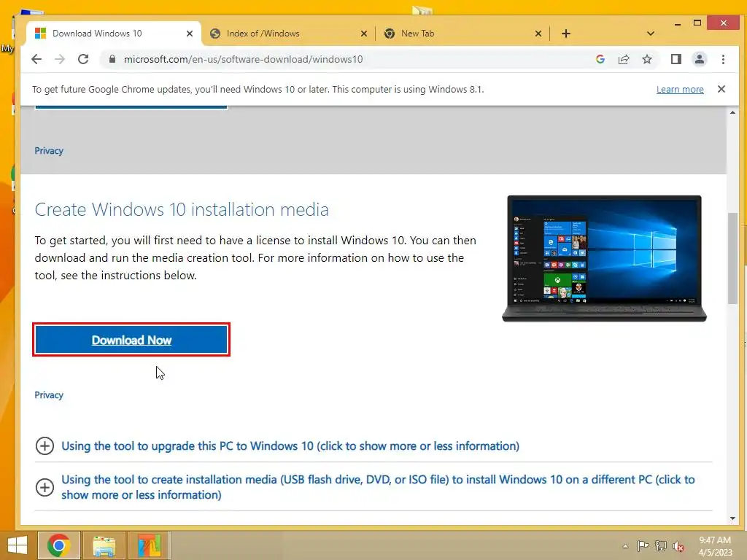
Task: Click the page scrollbar up arrow
Action: click(732, 113)
